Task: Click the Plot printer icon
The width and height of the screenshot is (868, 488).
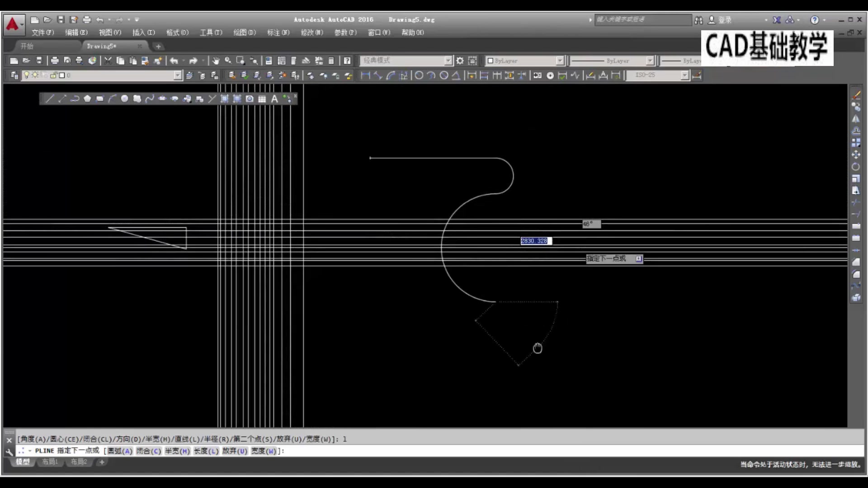Action: [55, 61]
